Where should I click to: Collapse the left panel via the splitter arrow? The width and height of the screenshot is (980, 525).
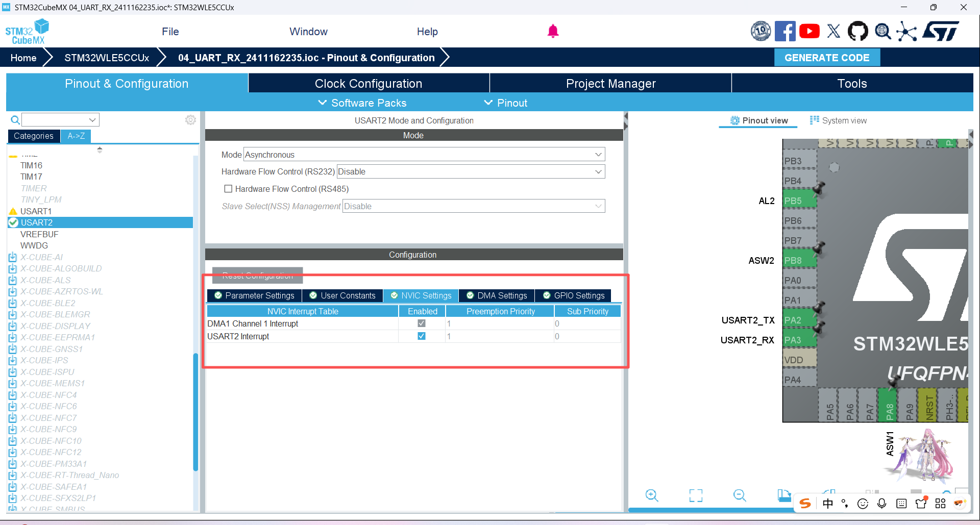coord(625,116)
